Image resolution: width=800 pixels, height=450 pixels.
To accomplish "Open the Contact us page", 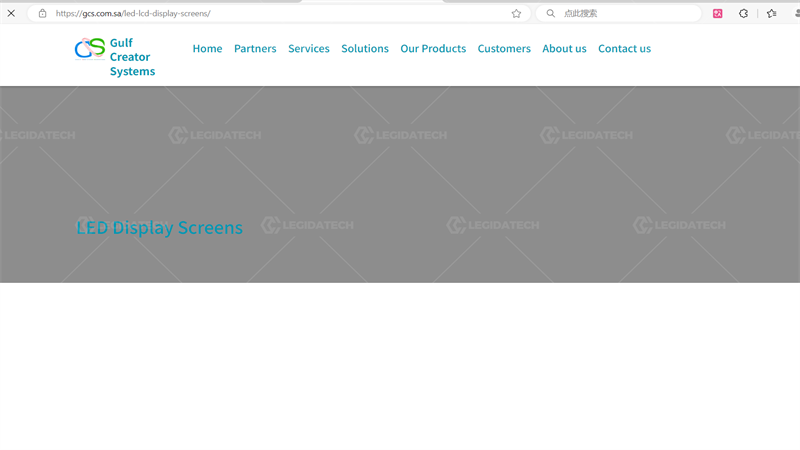I will (x=624, y=48).
